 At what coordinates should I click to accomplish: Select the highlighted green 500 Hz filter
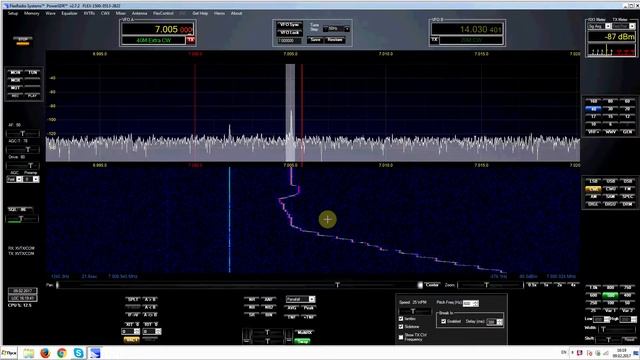click(611, 295)
